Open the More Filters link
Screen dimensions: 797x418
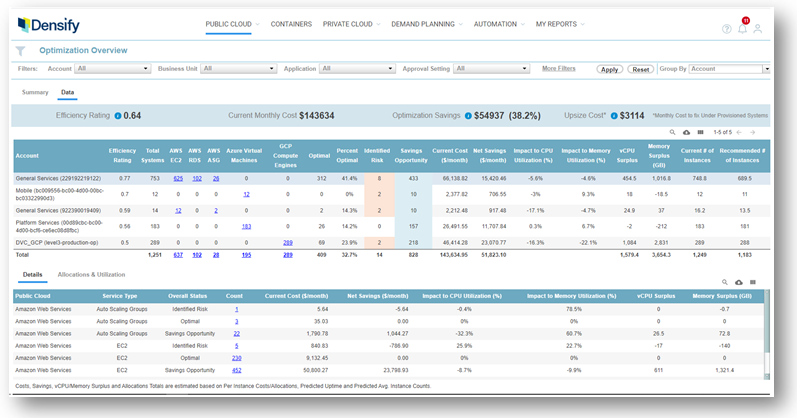tap(558, 69)
